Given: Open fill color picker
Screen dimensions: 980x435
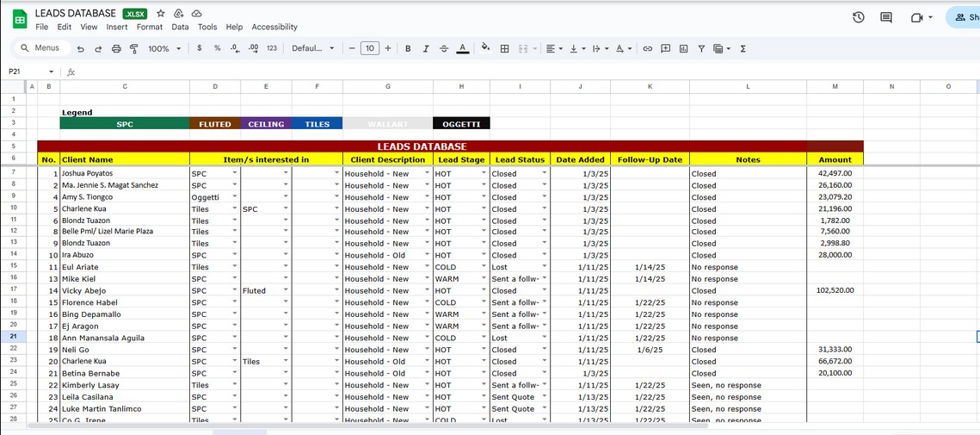Looking at the screenshot, I should tap(485, 48).
